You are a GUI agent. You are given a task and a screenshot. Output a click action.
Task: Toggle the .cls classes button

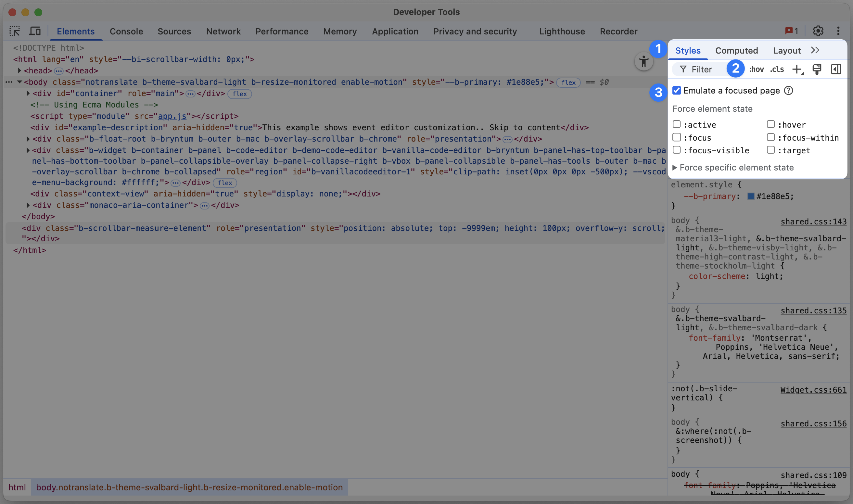[777, 69]
